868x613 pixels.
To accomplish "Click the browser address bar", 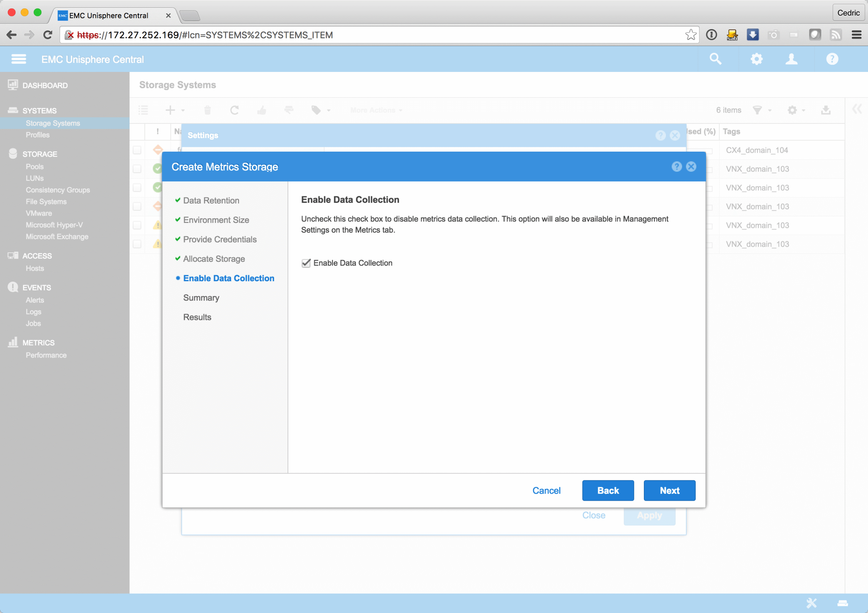I will tap(378, 35).
